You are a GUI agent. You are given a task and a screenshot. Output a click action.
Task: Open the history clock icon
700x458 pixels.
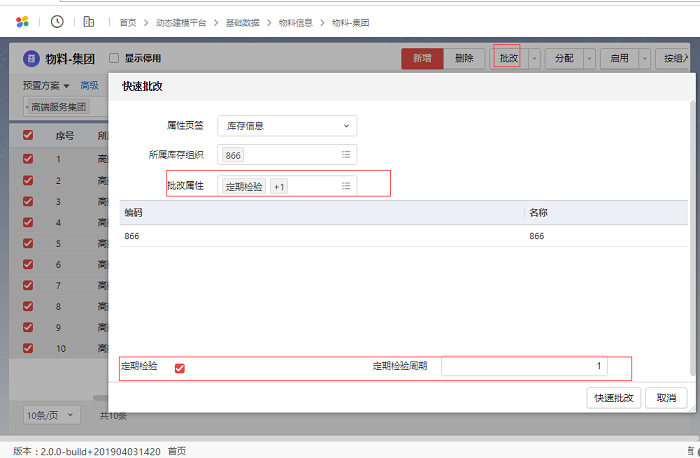[57, 21]
